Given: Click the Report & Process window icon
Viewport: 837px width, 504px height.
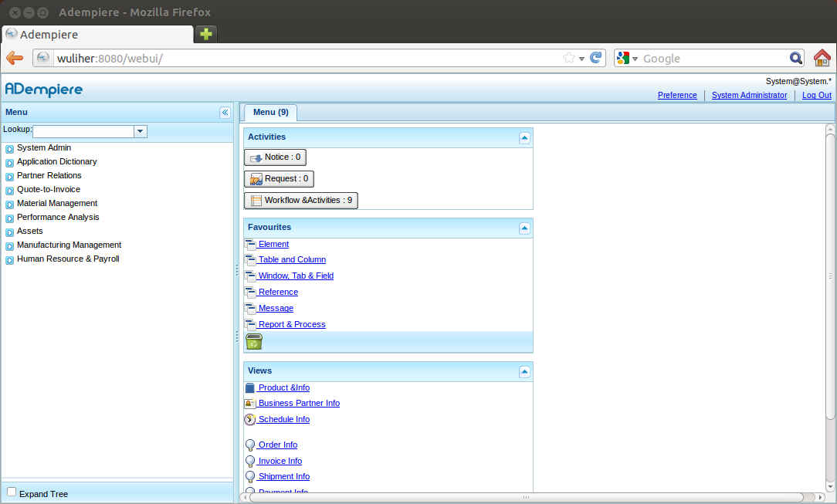Looking at the screenshot, I should point(250,324).
